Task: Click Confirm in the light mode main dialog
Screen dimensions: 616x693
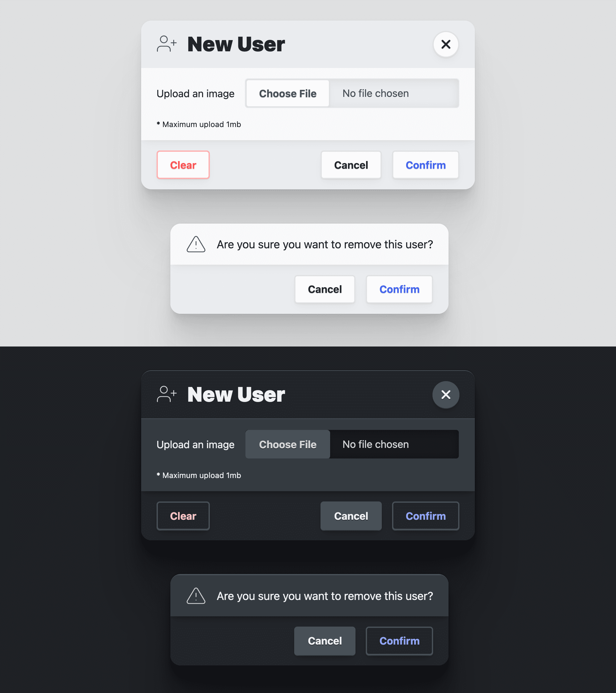Action: point(426,165)
